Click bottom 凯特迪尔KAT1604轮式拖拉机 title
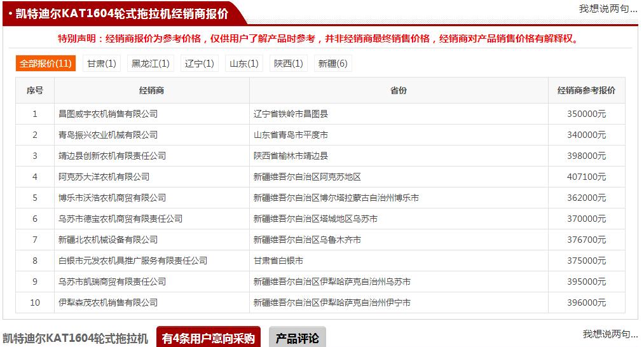 tap(75, 338)
